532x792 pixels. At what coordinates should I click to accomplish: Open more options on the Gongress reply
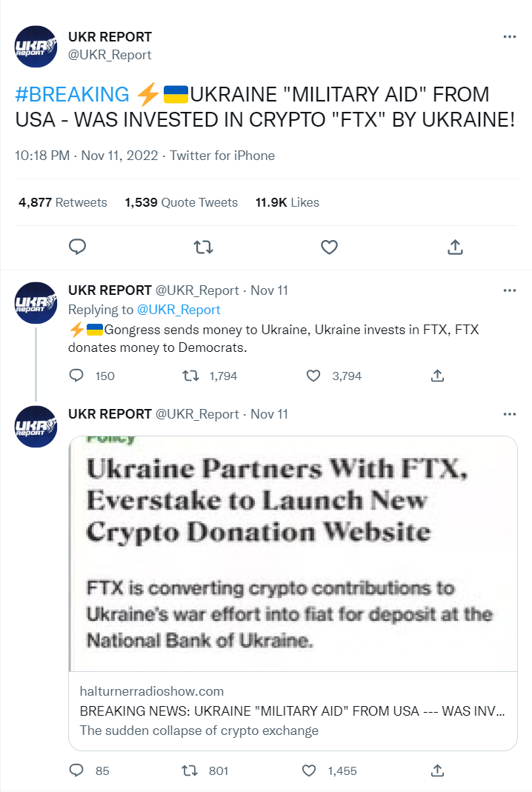pos(509,290)
